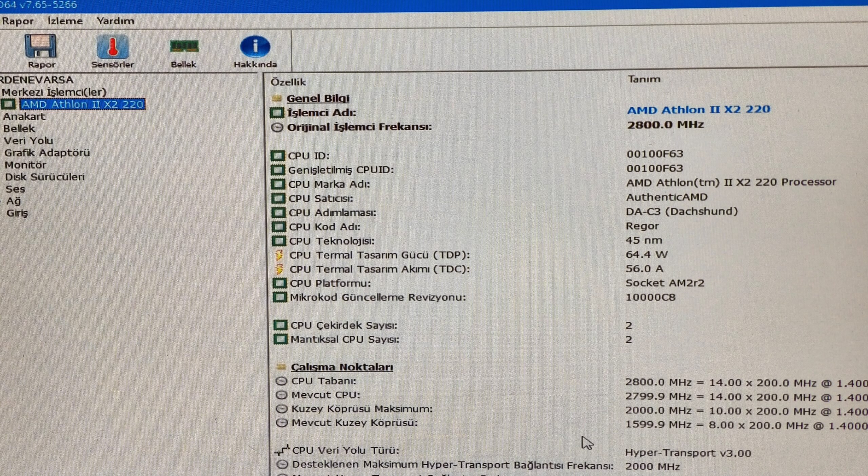Screen dimensions: 868x476
Task: Select the 45 nm technology value
Action: tap(644, 240)
